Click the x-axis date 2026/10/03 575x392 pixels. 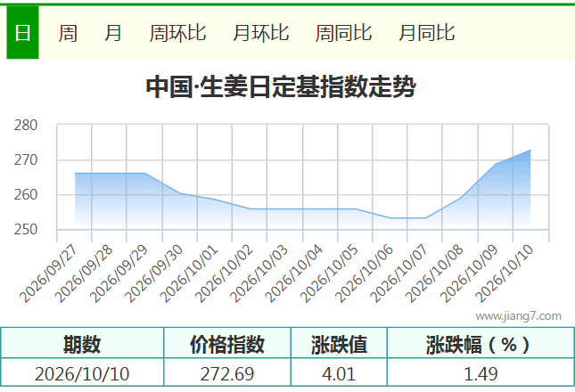click(259, 274)
